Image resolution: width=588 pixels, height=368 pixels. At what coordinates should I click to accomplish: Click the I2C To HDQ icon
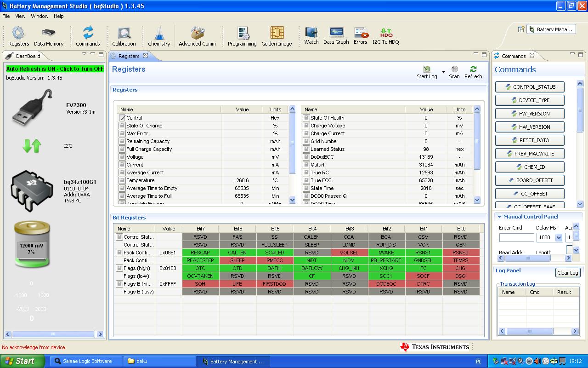tap(386, 35)
